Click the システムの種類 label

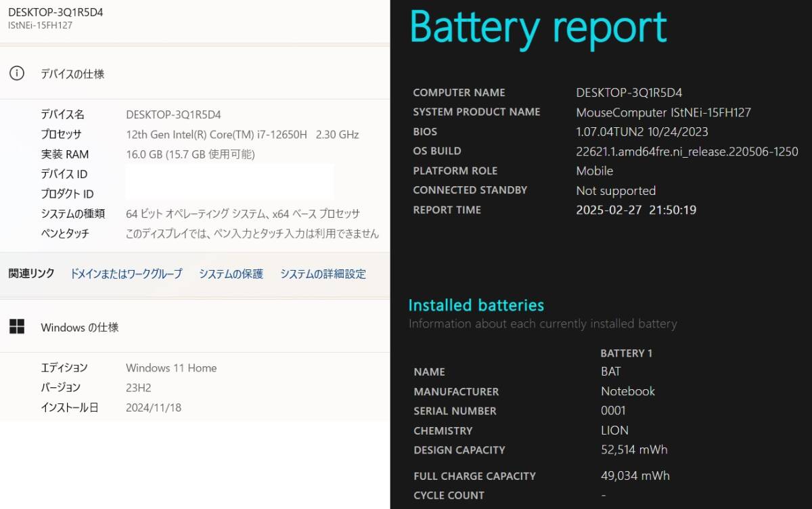point(72,214)
